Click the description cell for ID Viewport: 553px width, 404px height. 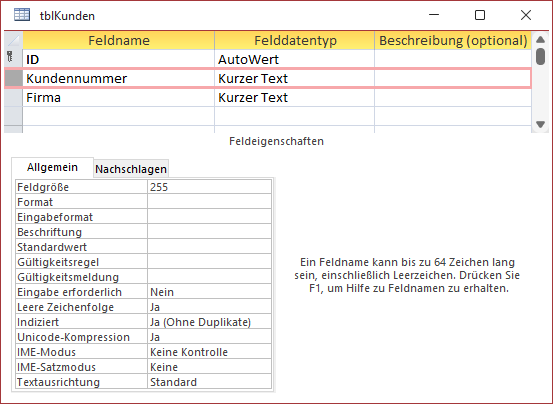pyautogui.click(x=453, y=59)
